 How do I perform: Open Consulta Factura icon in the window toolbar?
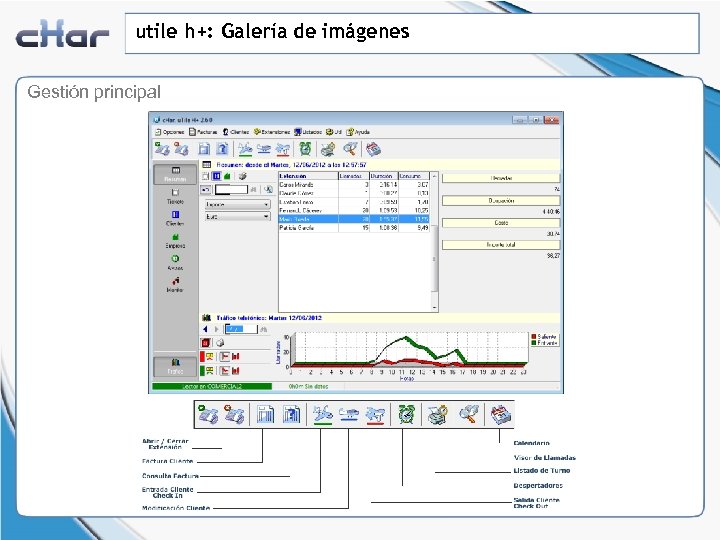coord(222,149)
